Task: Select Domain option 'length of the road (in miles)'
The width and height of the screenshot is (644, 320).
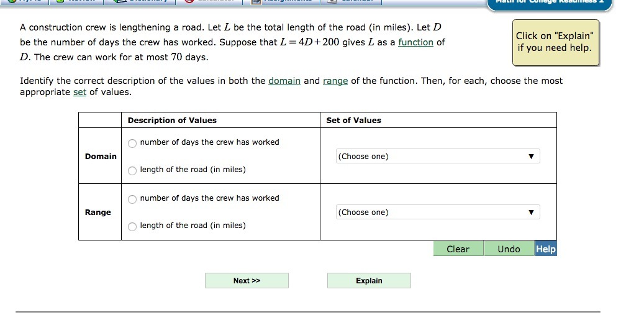Action: [132, 171]
